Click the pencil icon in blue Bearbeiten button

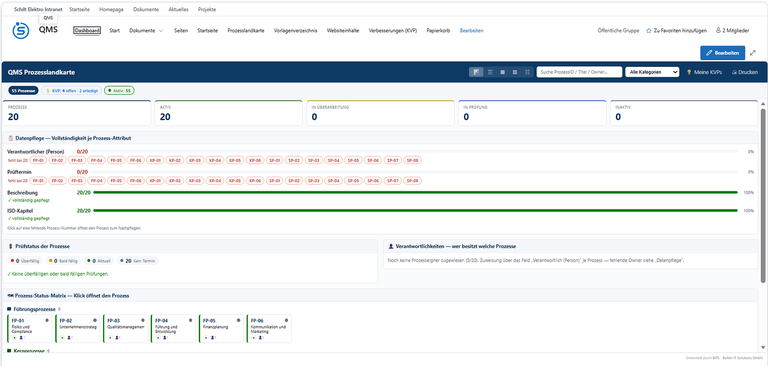[709, 52]
